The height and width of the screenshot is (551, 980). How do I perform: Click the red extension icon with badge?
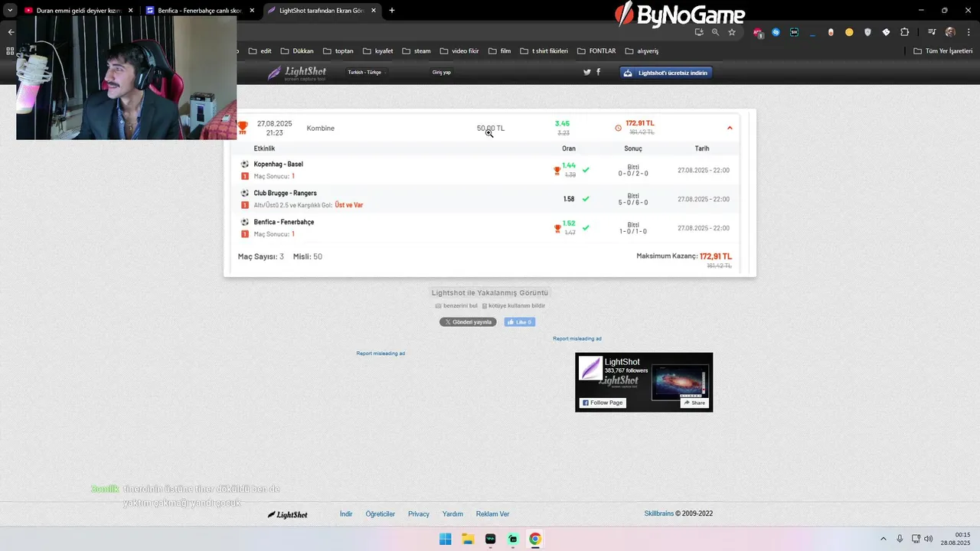click(x=757, y=33)
